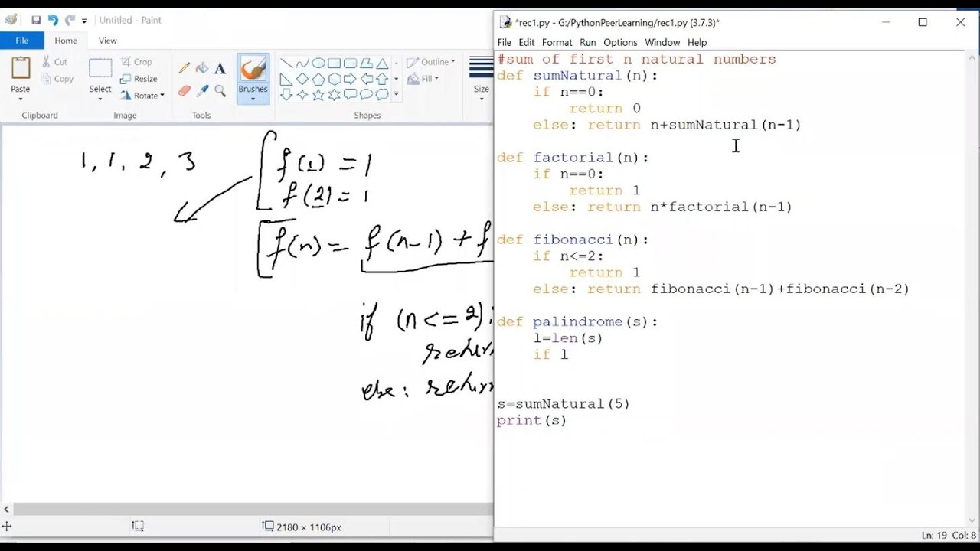
Task: Open the Rotate dropdown menu
Action: pos(142,96)
